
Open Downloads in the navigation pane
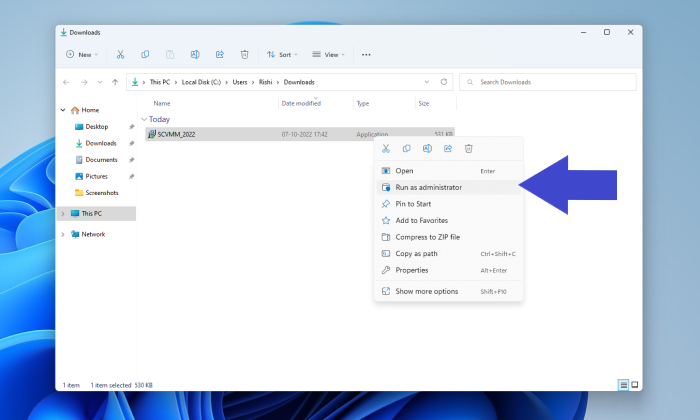(101, 143)
